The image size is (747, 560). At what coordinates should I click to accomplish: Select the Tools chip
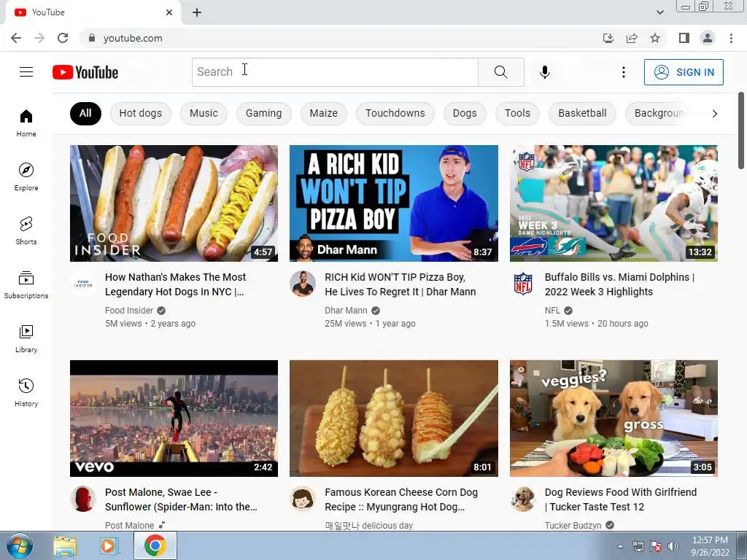coord(517,113)
